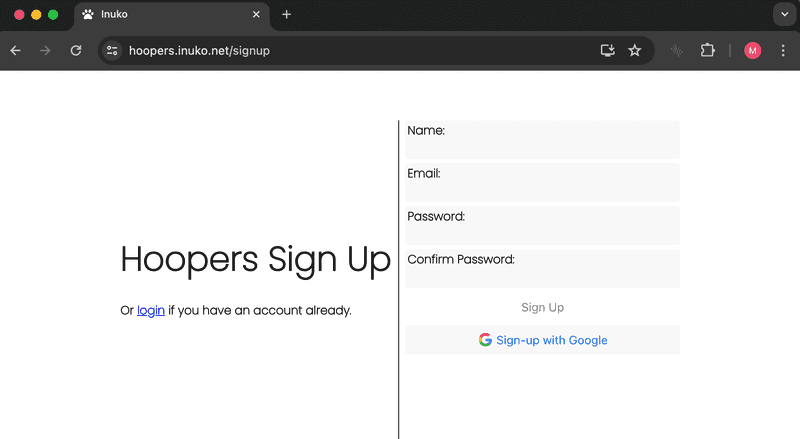800x439 pixels.
Task: Choose Sign-up with Google
Action: tap(542, 340)
